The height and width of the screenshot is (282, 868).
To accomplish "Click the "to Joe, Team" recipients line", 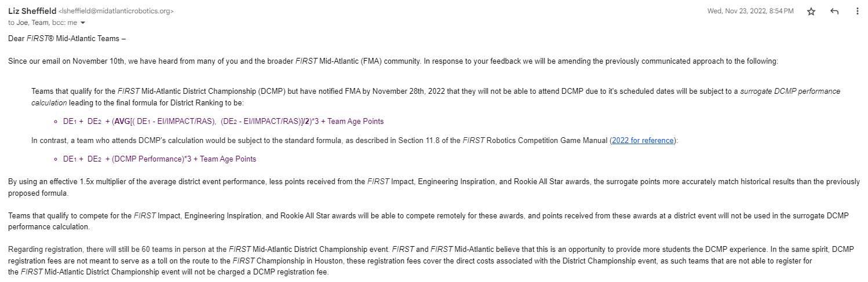I will (x=29, y=23).
